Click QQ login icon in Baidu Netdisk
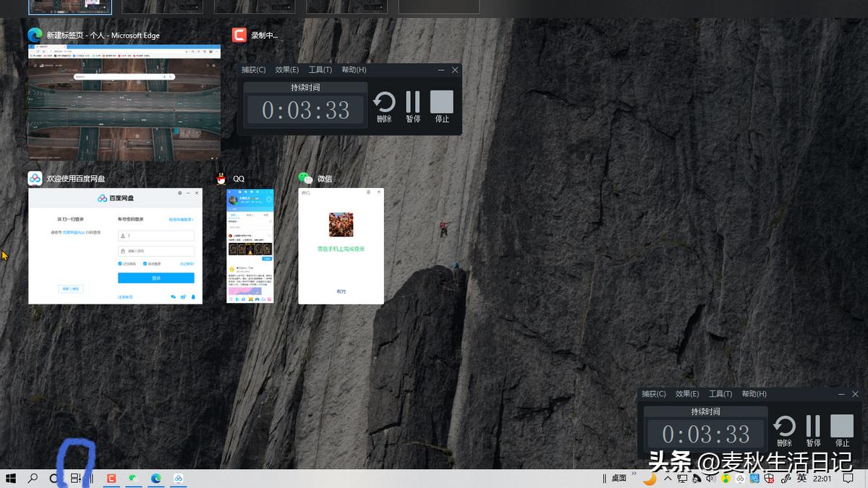868x488 pixels. pyautogui.click(x=193, y=296)
